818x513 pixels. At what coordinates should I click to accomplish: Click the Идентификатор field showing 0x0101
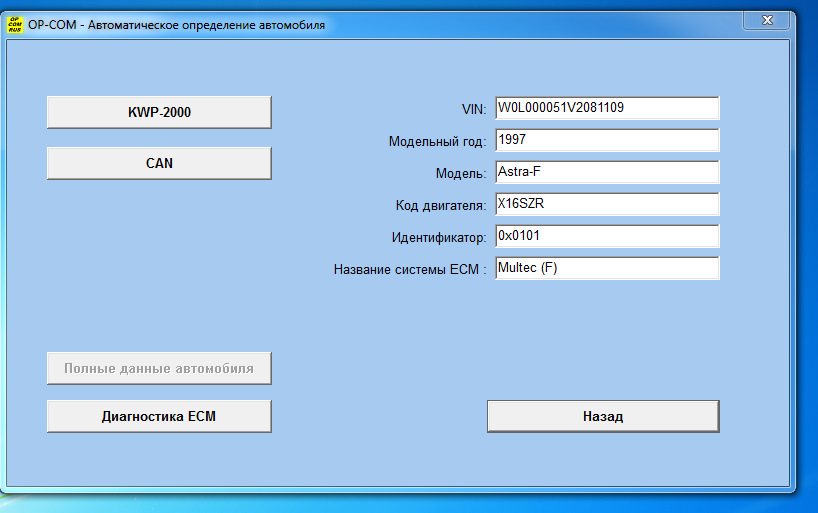(606, 236)
